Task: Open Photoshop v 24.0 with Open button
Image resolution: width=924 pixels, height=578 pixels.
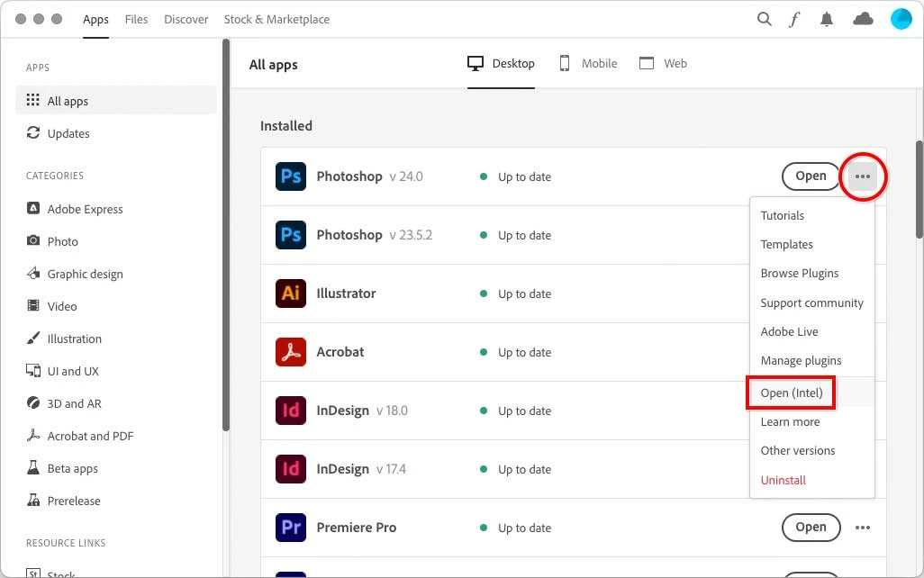Action: click(811, 176)
